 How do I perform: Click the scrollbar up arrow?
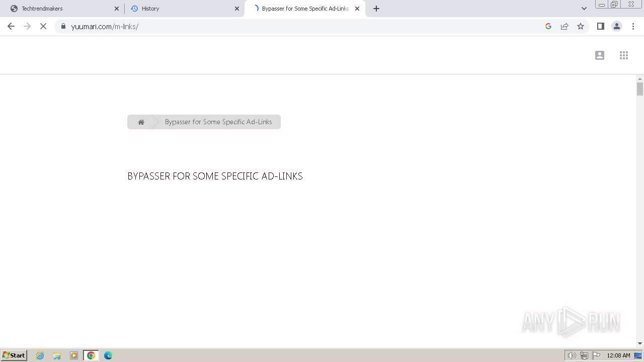click(x=640, y=79)
